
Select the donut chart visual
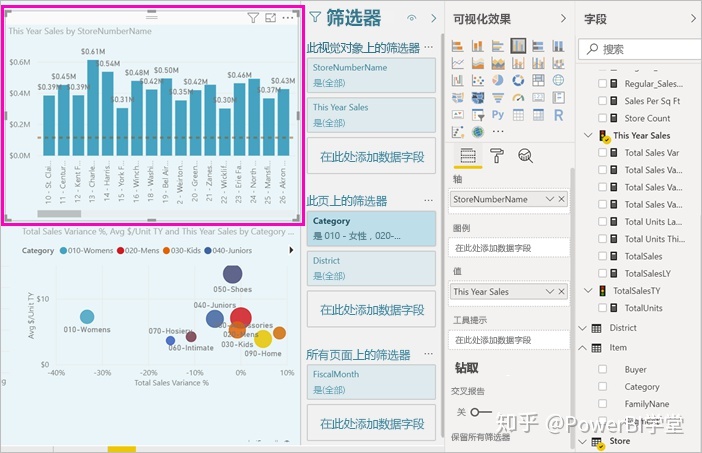tap(518, 81)
